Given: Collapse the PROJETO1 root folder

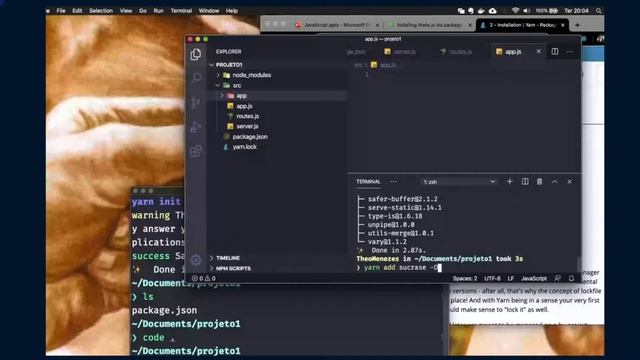Looking at the screenshot, I should click(212, 65).
